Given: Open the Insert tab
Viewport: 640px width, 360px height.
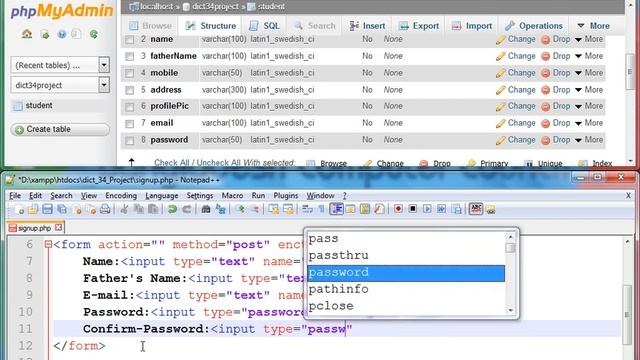Looking at the screenshot, I should click(x=367, y=26).
